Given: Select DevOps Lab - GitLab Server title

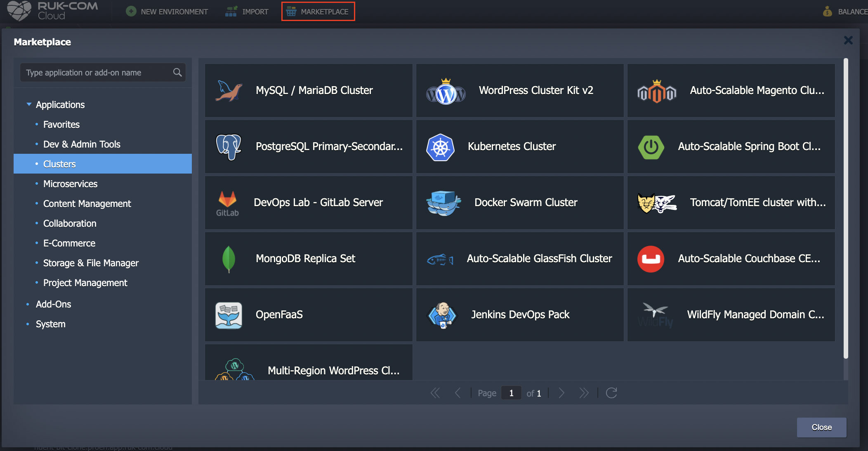Looking at the screenshot, I should 318,202.
